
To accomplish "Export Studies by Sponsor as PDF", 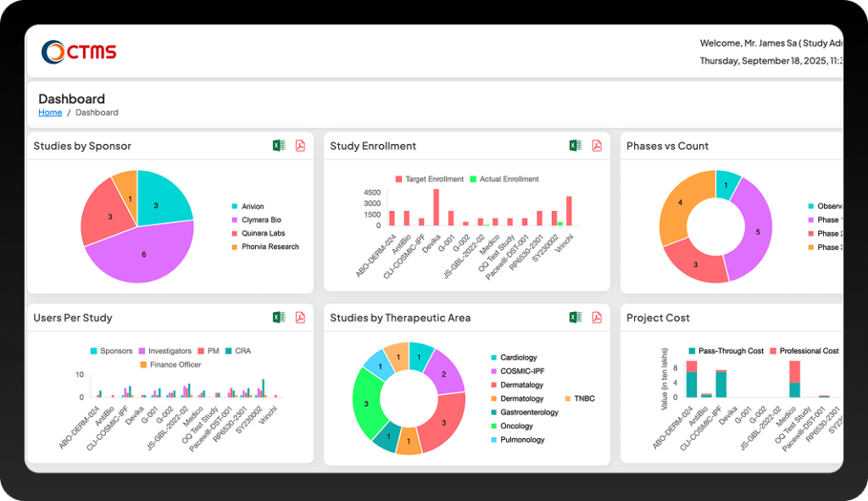I will pos(299,145).
